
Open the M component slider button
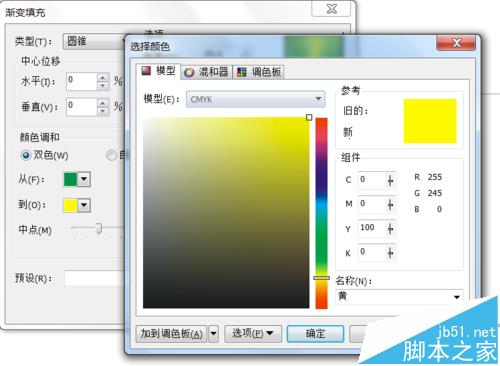[x=390, y=204]
